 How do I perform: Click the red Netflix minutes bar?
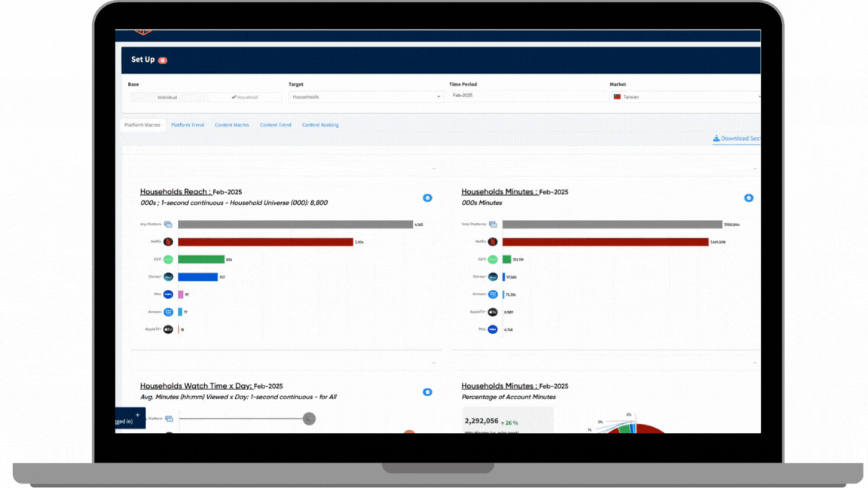pos(605,242)
